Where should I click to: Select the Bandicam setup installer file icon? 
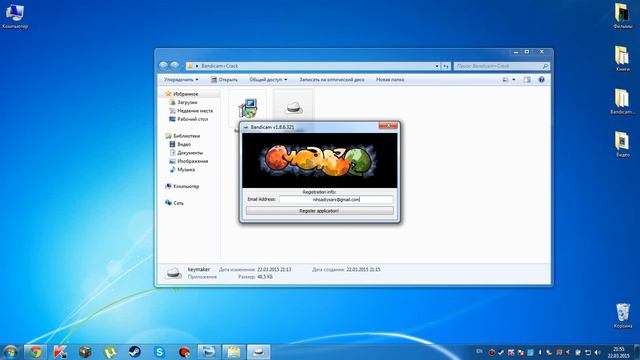[248, 109]
